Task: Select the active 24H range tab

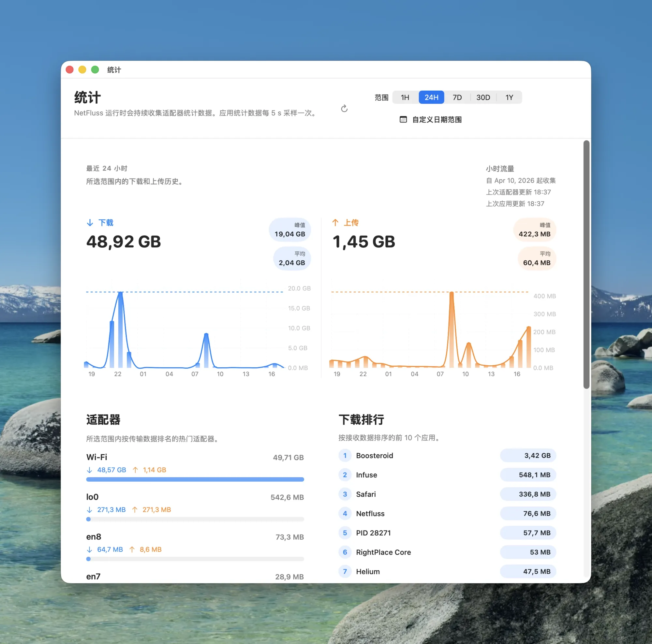Action: [431, 97]
